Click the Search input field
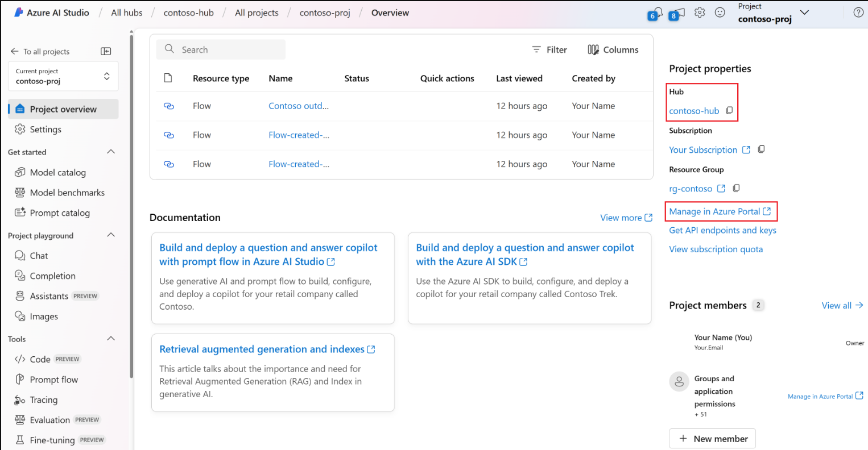The image size is (868, 450). (221, 49)
